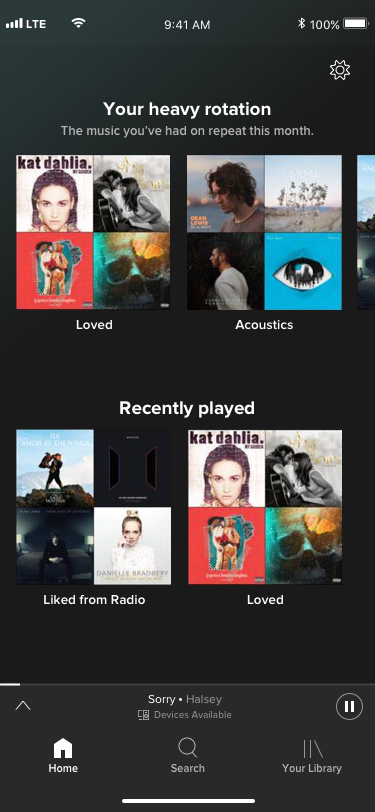Viewport: 375px width, 812px height.
Task: Tap the song progress bar
Action: 188,684
